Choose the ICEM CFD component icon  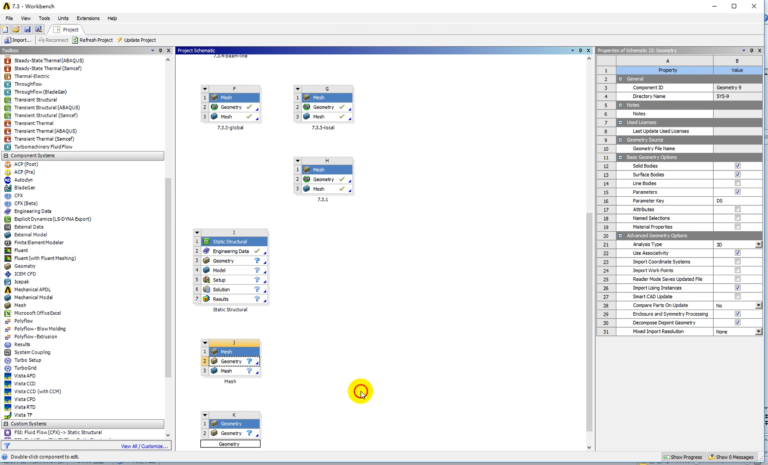[x=7, y=274]
